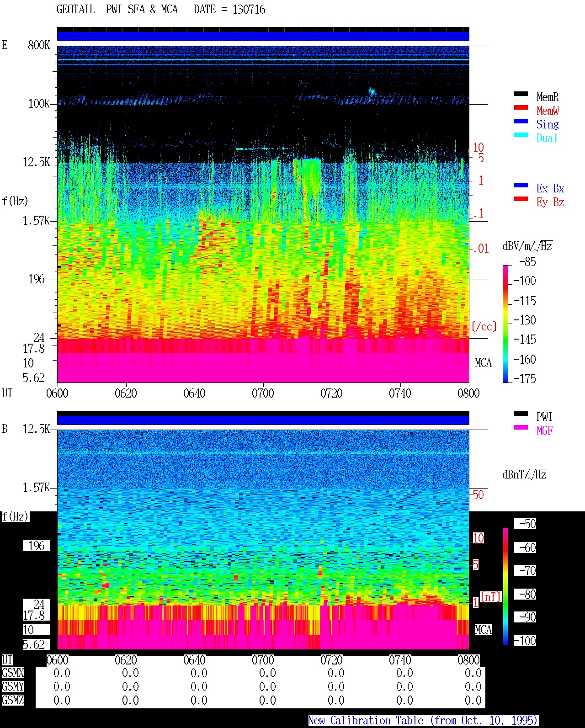Click the red Ey Bz legend swatch
This screenshot has width=585, height=728.
[x=521, y=199]
